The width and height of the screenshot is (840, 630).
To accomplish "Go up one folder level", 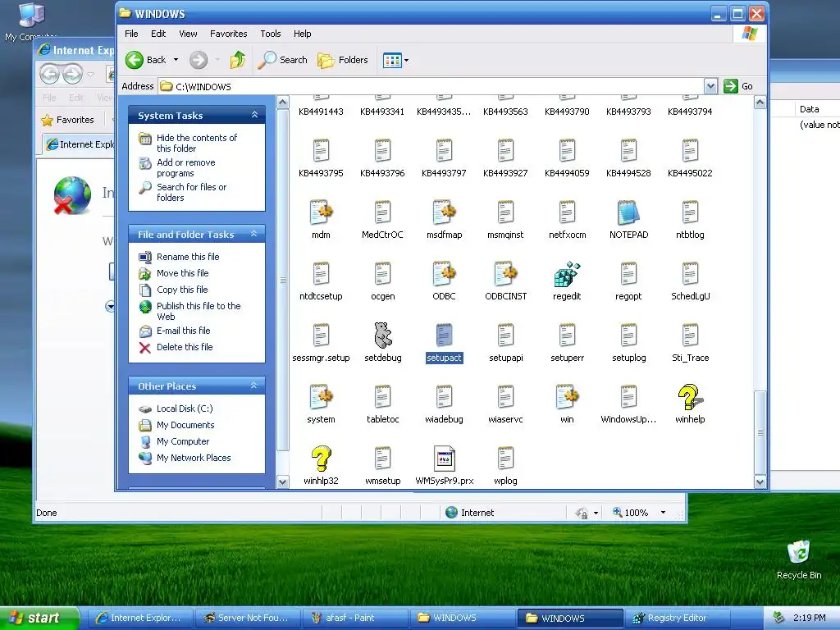I will [x=238, y=60].
